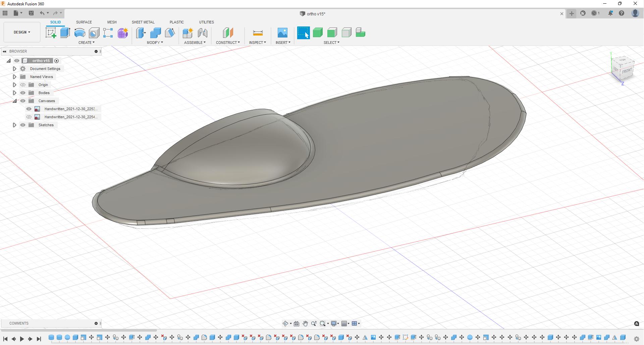Hide the Bodies folder visibility
The image size is (644, 345).
(x=23, y=93)
